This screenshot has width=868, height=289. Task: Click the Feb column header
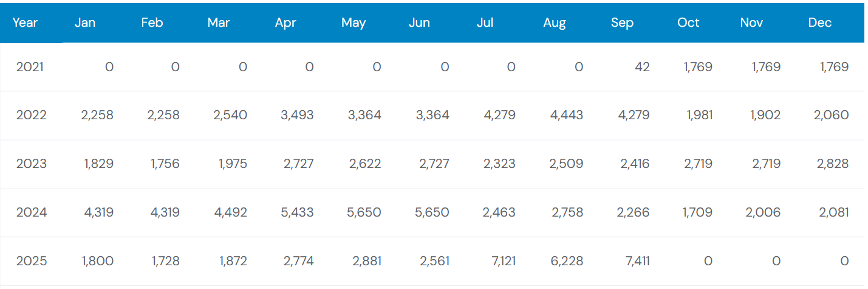click(152, 23)
